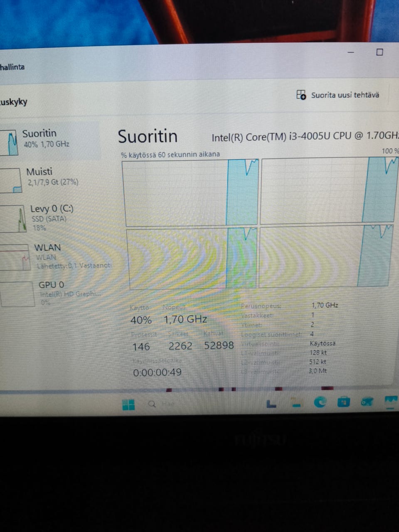The height and width of the screenshot is (532, 399).
Task: Click the Perusnopeus 1,70 GHz base speed value
Action: pos(325,305)
